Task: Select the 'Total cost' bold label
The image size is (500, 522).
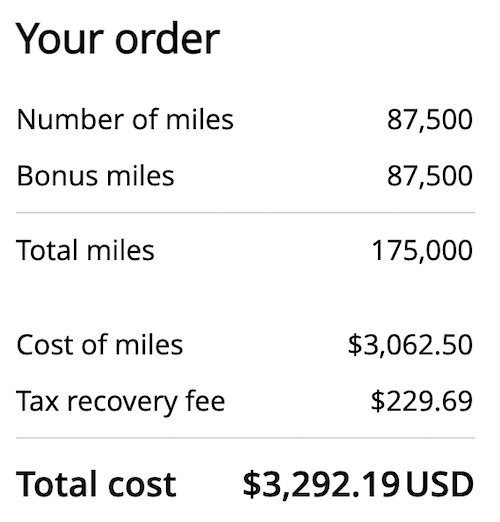Action: (96, 484)
